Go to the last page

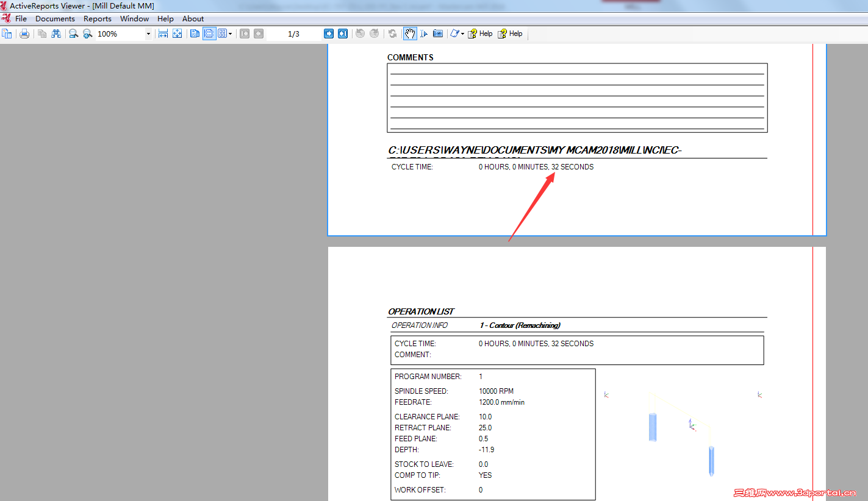coord(343,34)
